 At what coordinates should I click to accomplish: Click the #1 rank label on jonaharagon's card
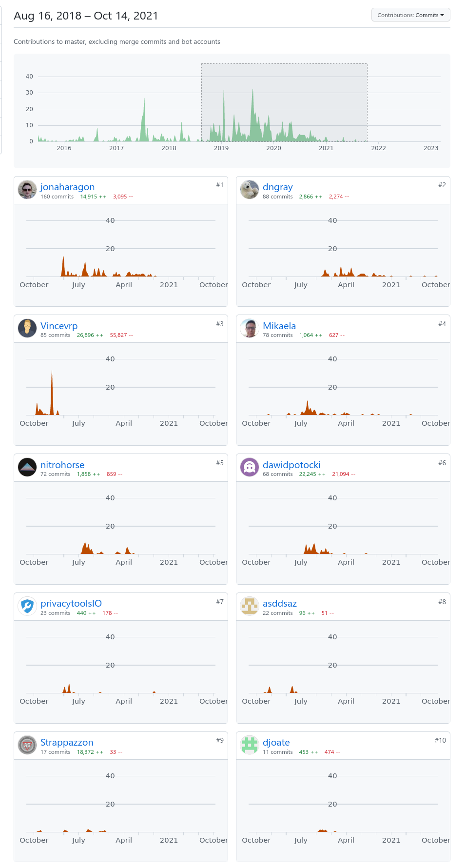click(220, 185)
